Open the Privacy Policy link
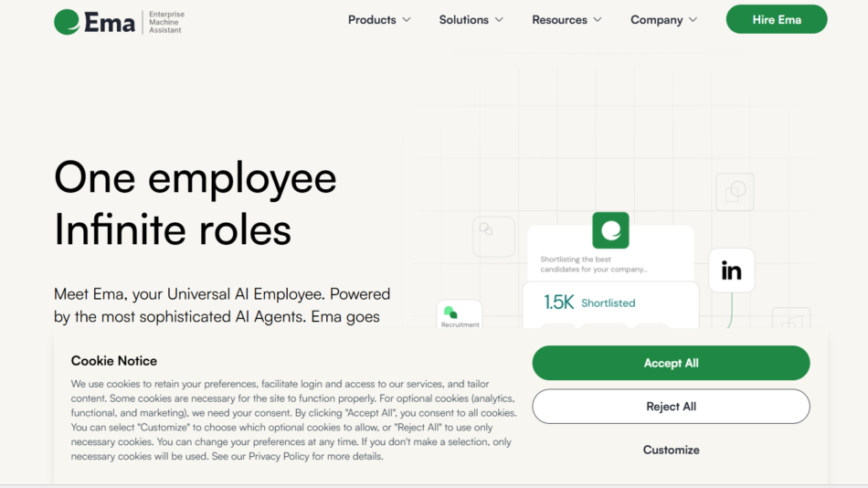The height and width of the screenshot is (488, 868). click(x=279, y=456)
